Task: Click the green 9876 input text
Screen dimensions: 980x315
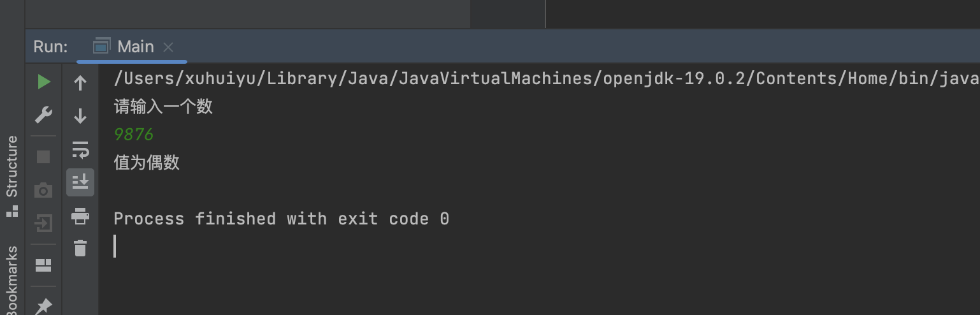Action: tap(134, 135)
